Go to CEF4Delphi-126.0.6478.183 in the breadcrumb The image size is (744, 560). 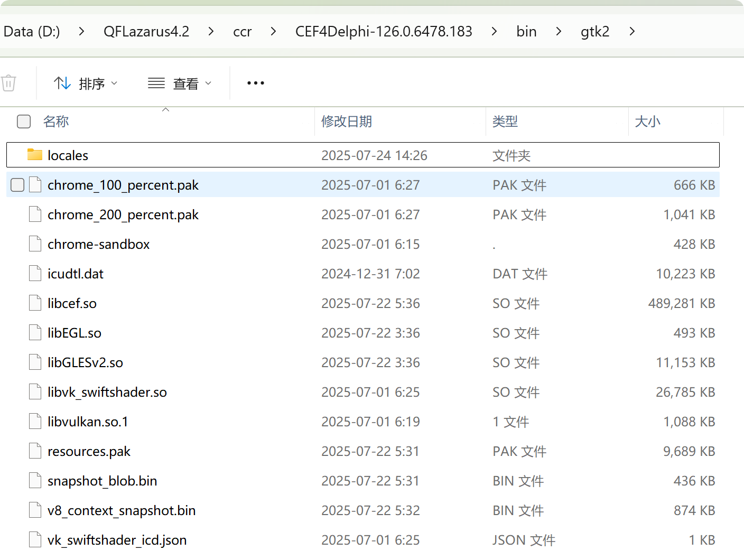click(384, 32)
